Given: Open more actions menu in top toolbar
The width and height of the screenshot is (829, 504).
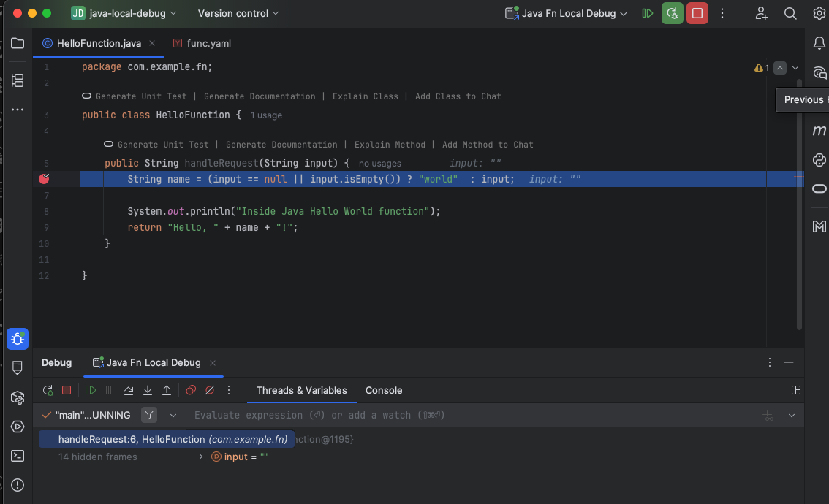Looking at the screenshot, I should (x=722, y=14).
